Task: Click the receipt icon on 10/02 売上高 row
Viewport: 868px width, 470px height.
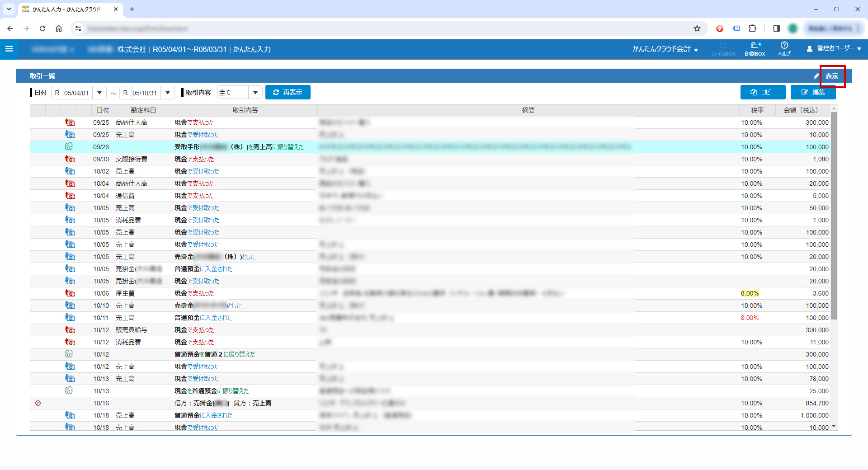Action: pyautogui.click(x=70, y=171)
